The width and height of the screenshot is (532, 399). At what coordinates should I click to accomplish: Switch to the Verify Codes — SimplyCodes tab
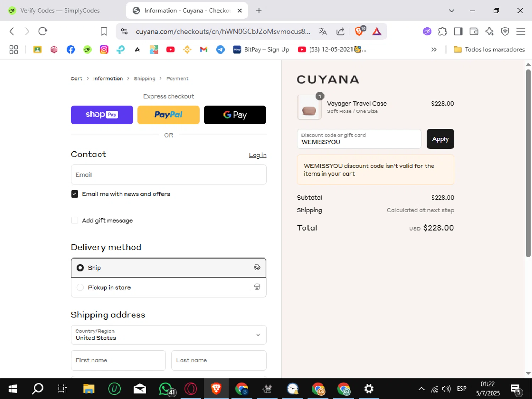[60, 11]
